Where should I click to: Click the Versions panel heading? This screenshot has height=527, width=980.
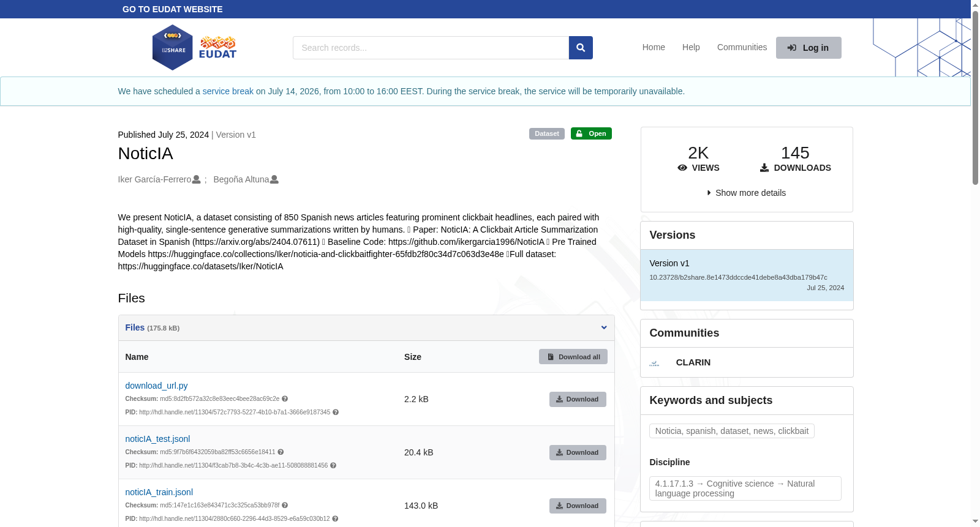(x=673, y=235)
